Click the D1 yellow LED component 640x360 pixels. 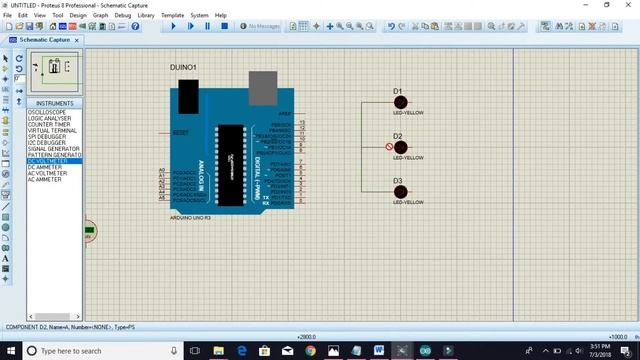point(401,102)
